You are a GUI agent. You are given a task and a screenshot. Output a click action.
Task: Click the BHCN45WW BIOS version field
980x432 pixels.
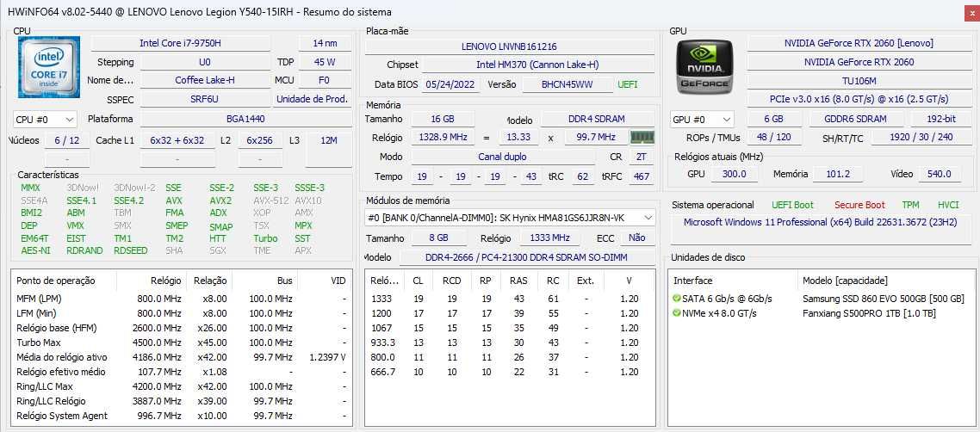point(568,84)
